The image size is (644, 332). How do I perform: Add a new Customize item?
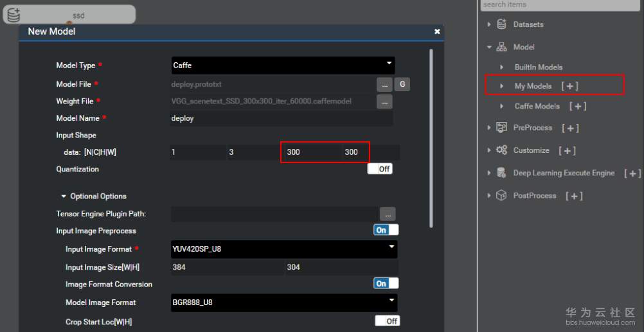click(568, 151)
